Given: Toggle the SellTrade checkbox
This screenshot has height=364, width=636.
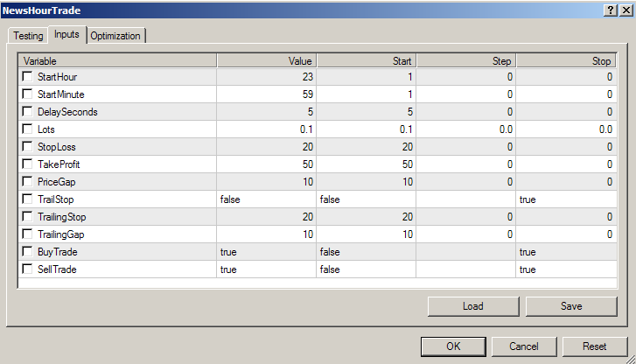Looking at the screenshot, I should (x=27, y=269).
